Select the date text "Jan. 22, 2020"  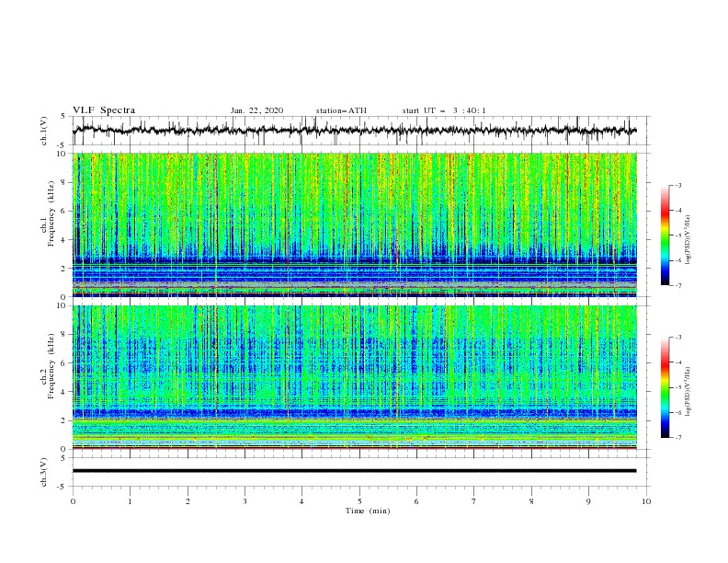tap(256, 110)
